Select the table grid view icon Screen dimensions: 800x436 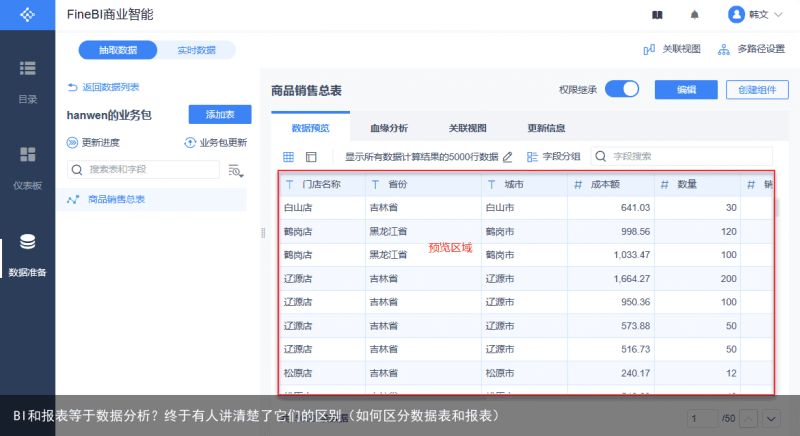[x=288, y=157]
